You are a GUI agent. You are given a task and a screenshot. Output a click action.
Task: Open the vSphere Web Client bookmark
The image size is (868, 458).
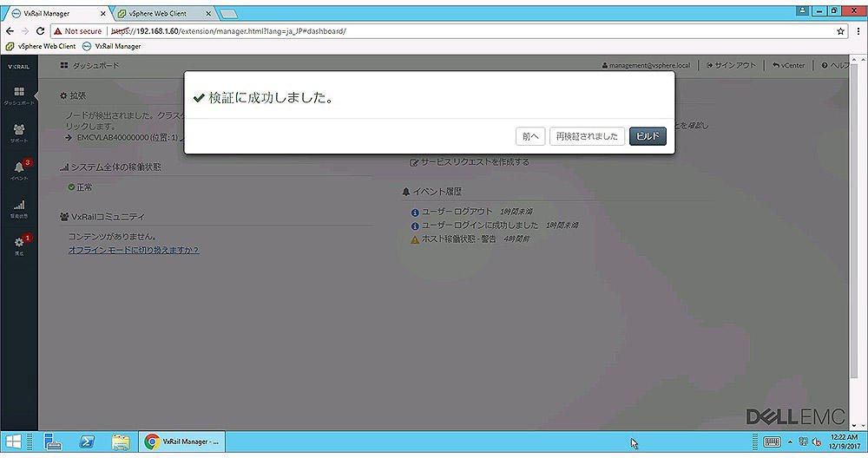[x=41, y=47]
